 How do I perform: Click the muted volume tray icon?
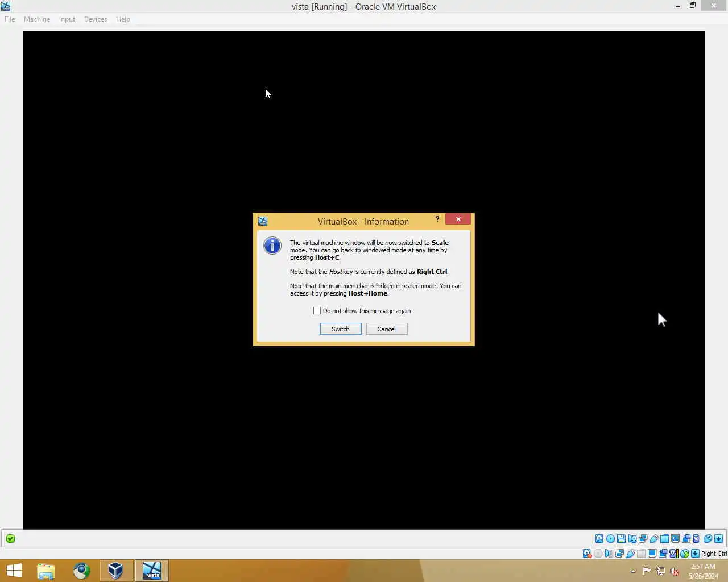click(675, 571)
